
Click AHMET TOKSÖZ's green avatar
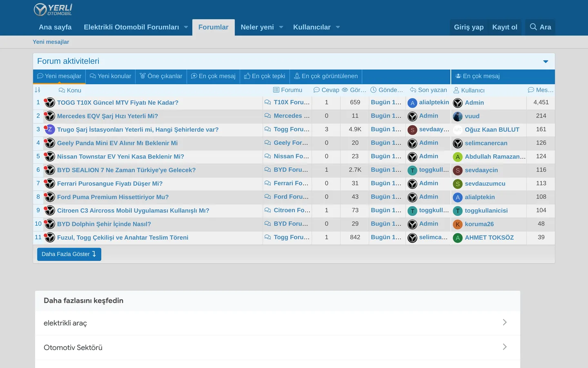[x=458, y=238]
